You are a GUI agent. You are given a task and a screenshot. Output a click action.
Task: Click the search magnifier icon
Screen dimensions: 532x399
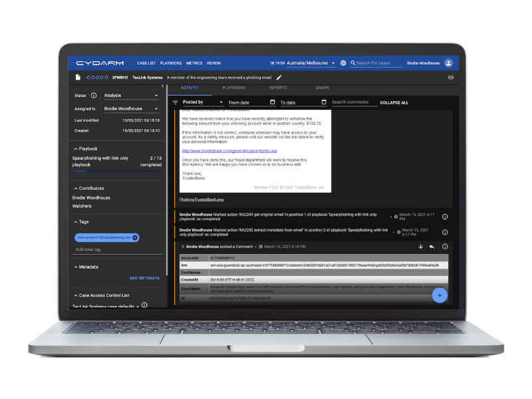point(353,63)
